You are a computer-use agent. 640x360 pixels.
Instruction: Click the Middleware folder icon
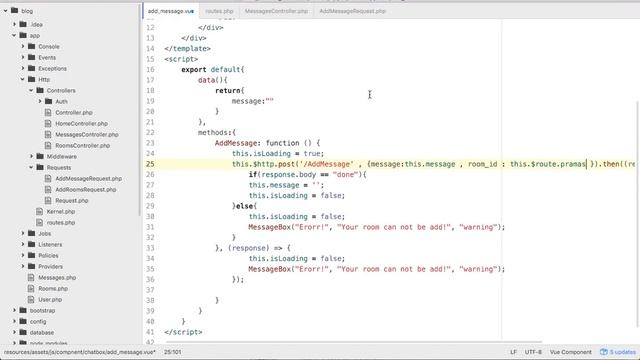pyautogui.click(x=40, y=156)
